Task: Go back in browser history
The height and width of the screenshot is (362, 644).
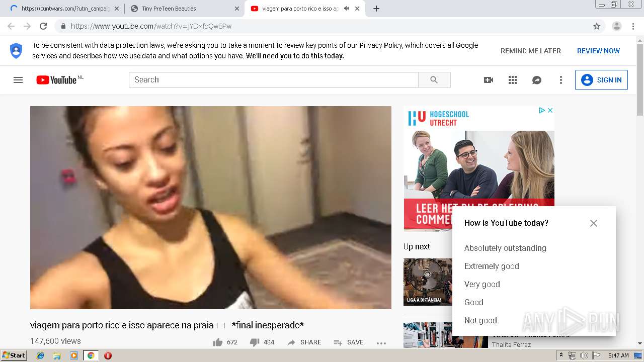Action: tap(11, 26)
